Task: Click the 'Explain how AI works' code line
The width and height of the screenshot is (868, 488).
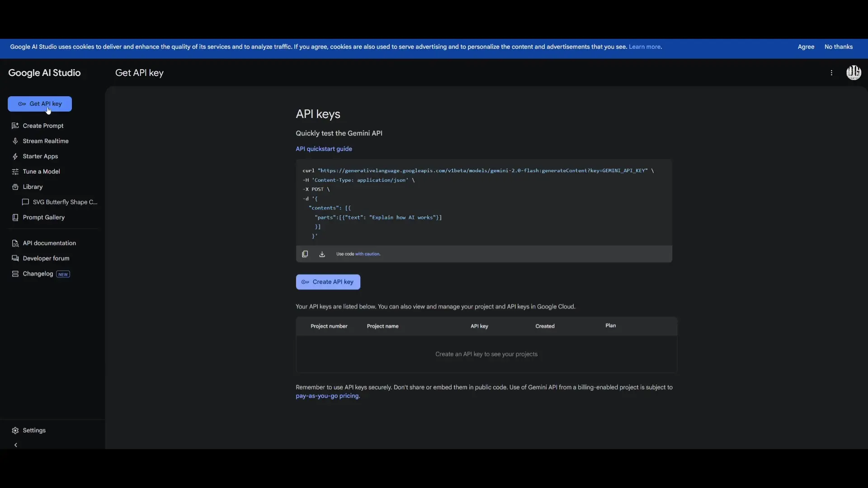Action: 378,218
